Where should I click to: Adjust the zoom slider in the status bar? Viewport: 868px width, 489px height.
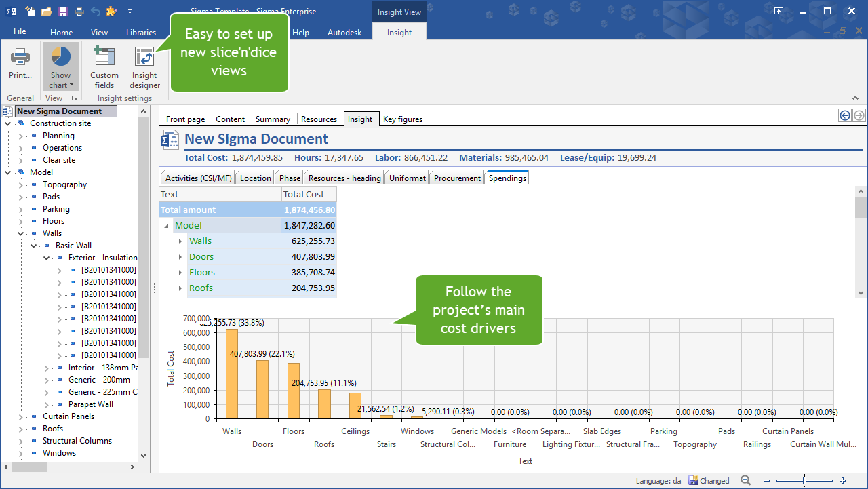click(804, 480)
